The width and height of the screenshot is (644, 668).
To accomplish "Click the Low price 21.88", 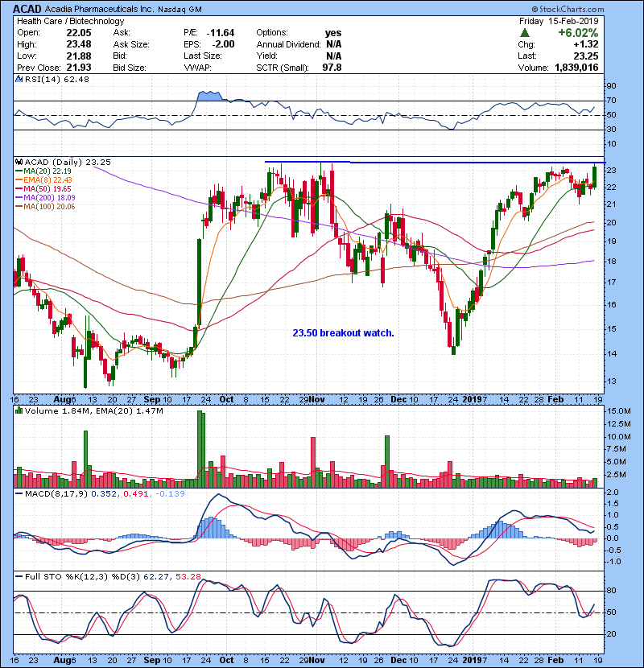I will [x=79, y=56].
